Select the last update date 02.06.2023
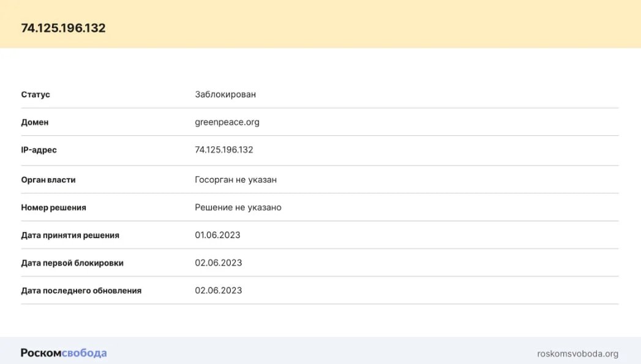Viewport: 641px width, 364px height. pyautogui.click(x=218, y=290)
